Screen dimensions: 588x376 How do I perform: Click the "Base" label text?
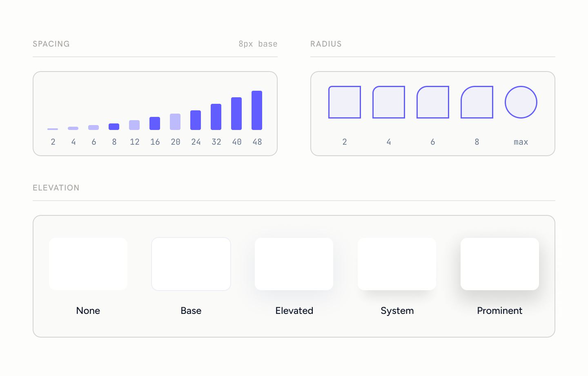coord(191,311)
